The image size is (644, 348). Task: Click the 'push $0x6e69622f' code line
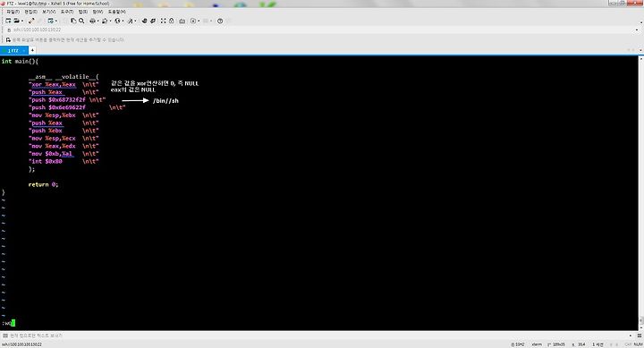[x=77, y=107]
